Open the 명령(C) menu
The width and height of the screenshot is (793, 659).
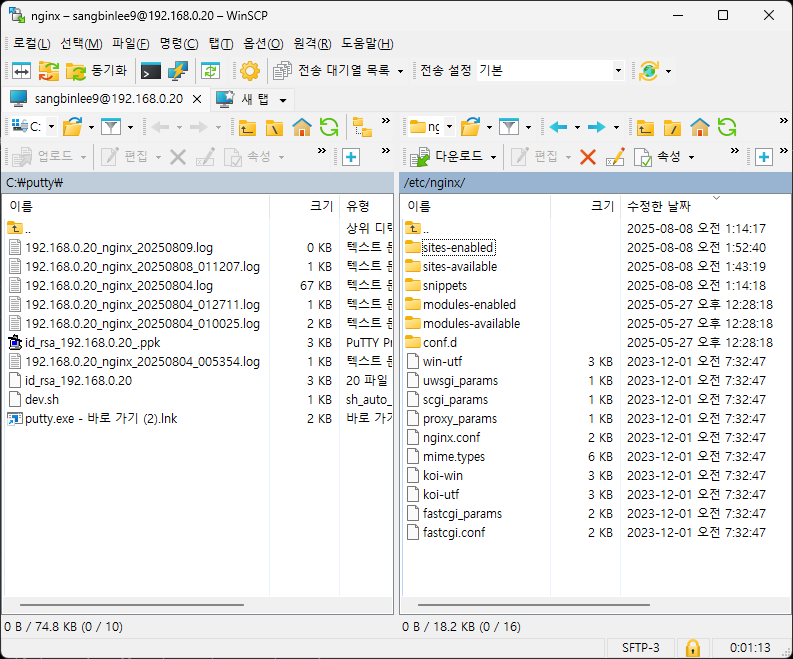(179, 44)
